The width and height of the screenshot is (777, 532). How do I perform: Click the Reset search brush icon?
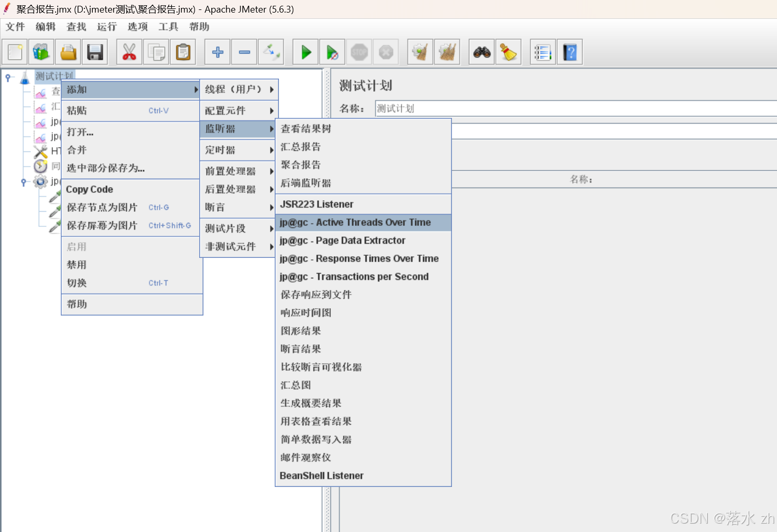(x=509, y=52)
